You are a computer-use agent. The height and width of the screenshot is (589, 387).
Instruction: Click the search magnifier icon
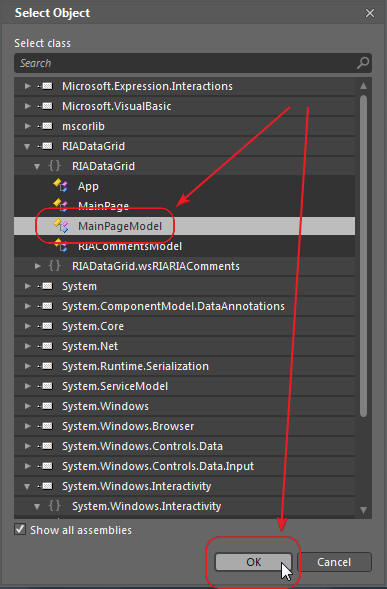363,63
